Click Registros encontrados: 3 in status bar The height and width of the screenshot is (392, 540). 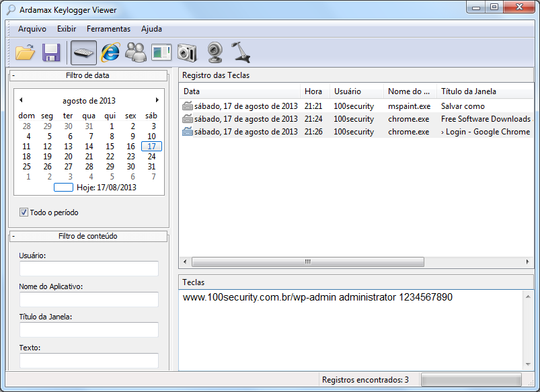point(365,380)
